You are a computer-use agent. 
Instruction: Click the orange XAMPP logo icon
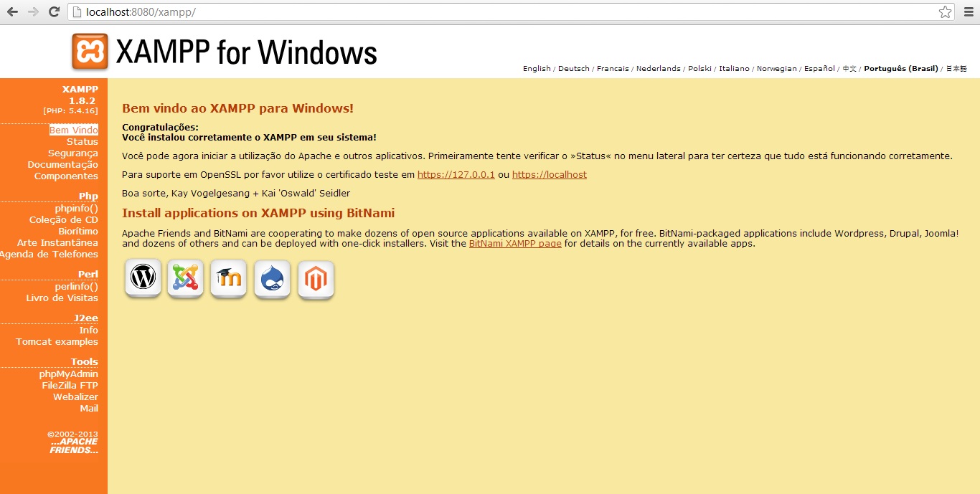pyautogui.click(x=90, y=52)
